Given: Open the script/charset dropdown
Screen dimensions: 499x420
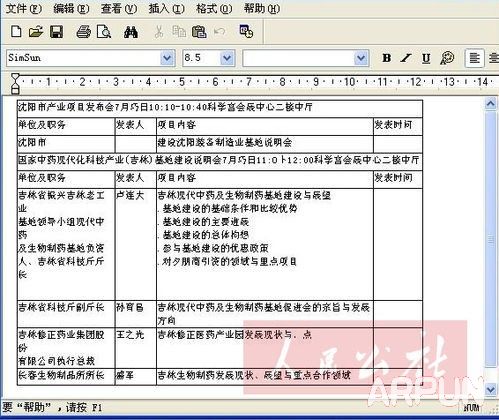Looking at the screenshot, I should pos(361,58).
